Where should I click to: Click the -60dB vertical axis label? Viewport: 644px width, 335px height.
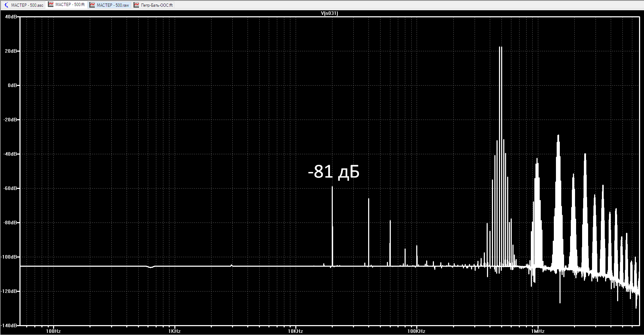pyautogui.click(x=10, y=188)
